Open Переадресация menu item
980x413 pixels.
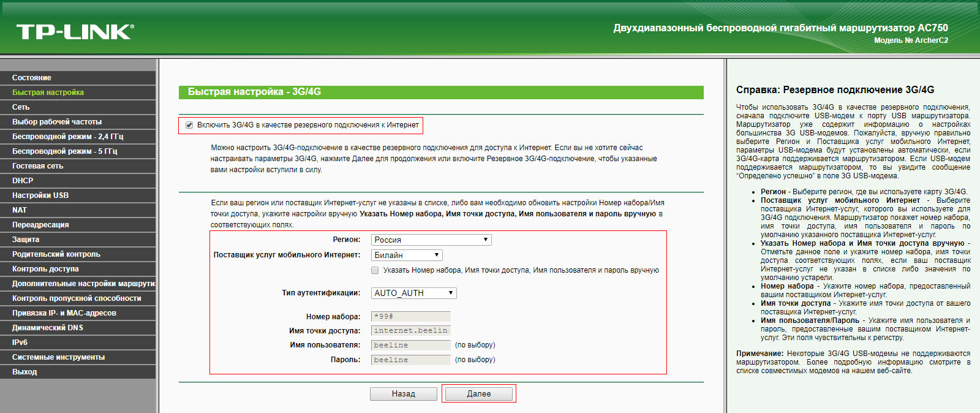tap(78, 225)
